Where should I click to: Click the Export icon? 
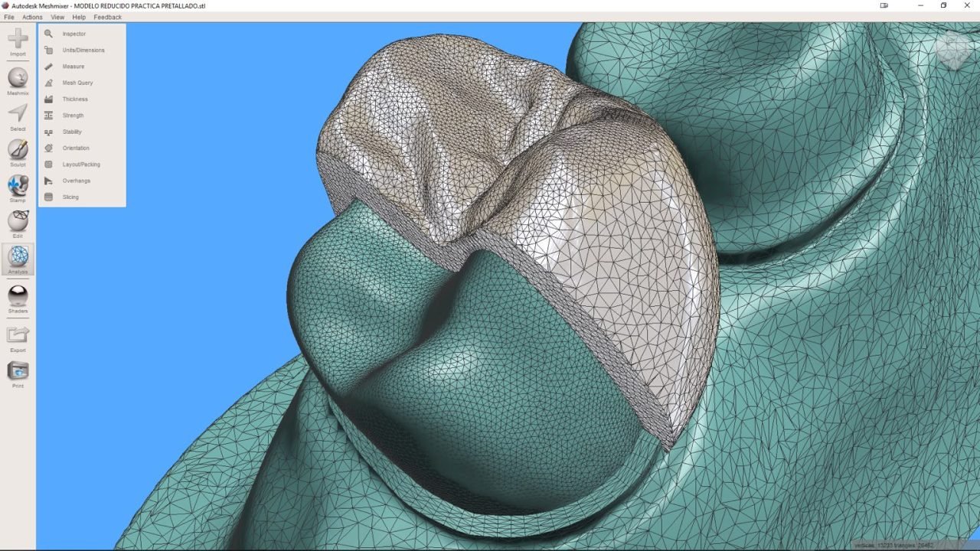click(18, 338)
